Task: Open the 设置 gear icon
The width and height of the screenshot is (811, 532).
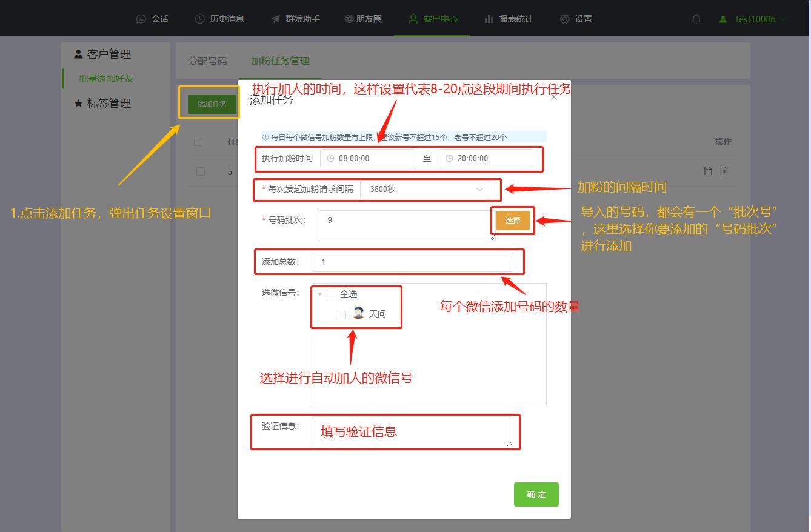Action: pos(564,18)
